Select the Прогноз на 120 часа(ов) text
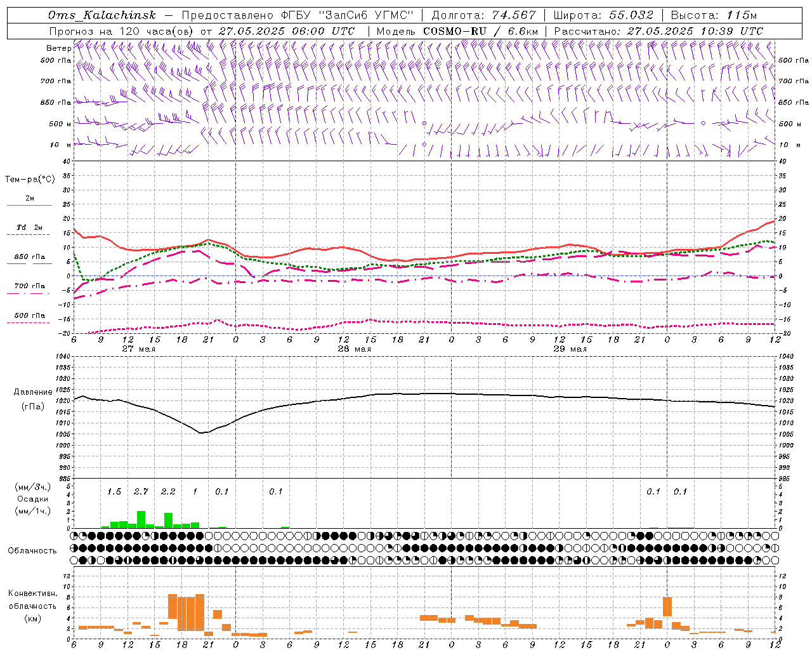The image size is (812, 650). click(x=122, y=30)
